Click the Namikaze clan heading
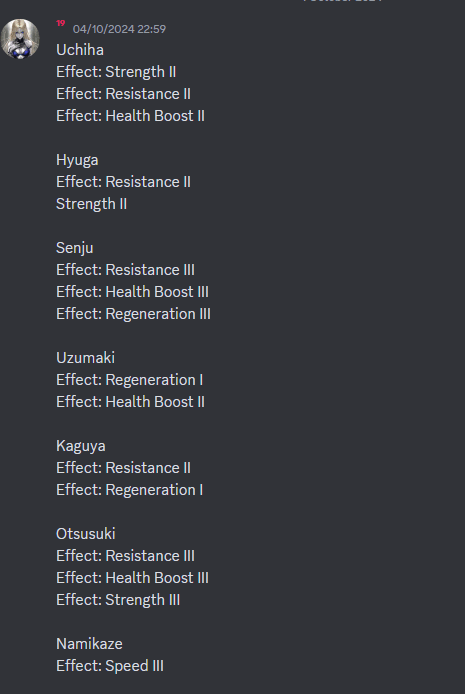The height and width of the screenshot is (694, 465). click(x=89, y=644)
